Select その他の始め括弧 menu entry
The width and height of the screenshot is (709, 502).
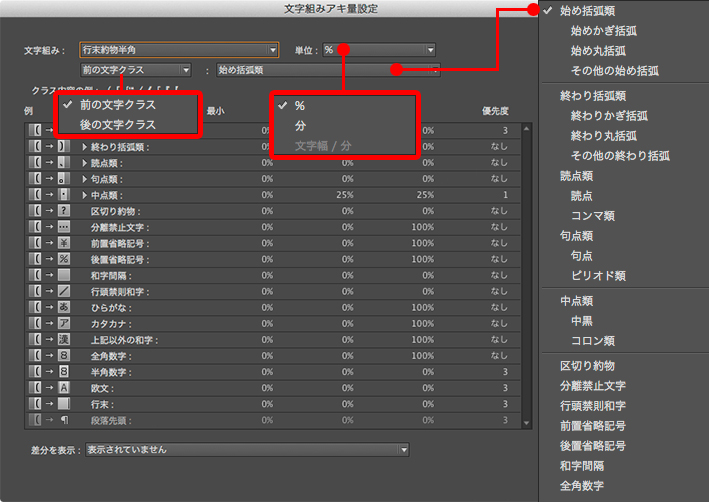[614, 71]
